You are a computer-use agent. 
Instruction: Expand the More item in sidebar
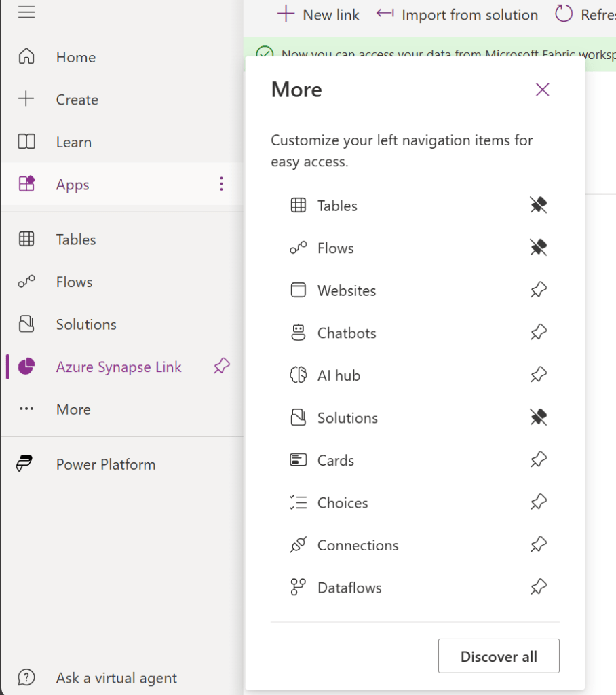pos(73,409)
